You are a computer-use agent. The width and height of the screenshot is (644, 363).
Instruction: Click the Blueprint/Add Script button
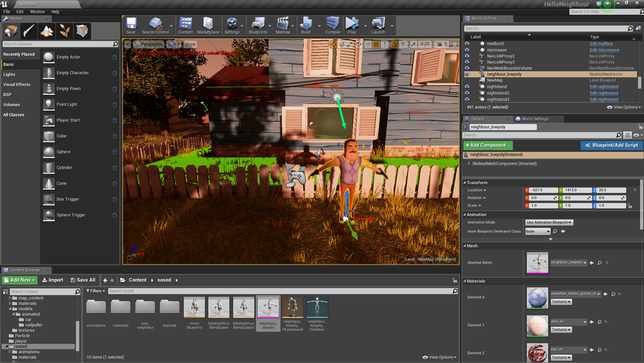tap(611, 146)
